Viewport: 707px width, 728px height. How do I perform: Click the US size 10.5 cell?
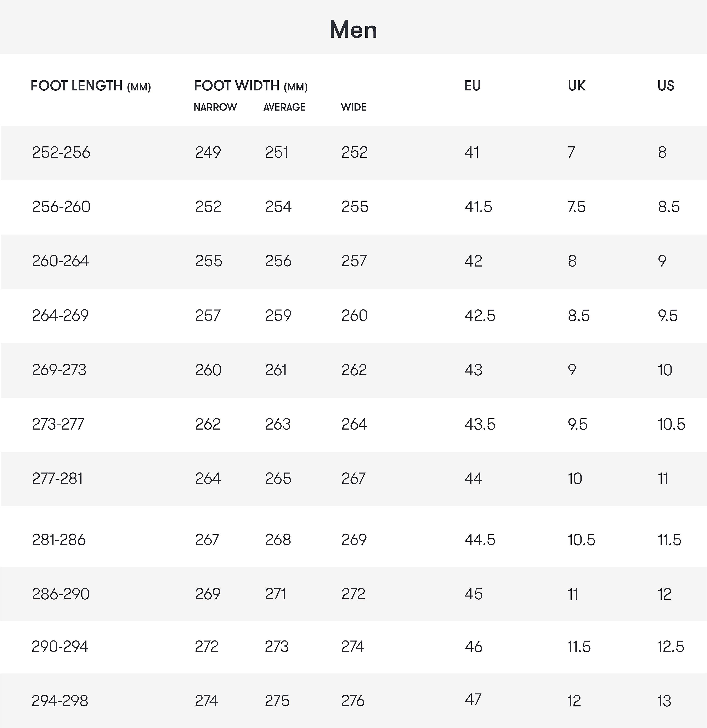(x=671, y=424)
